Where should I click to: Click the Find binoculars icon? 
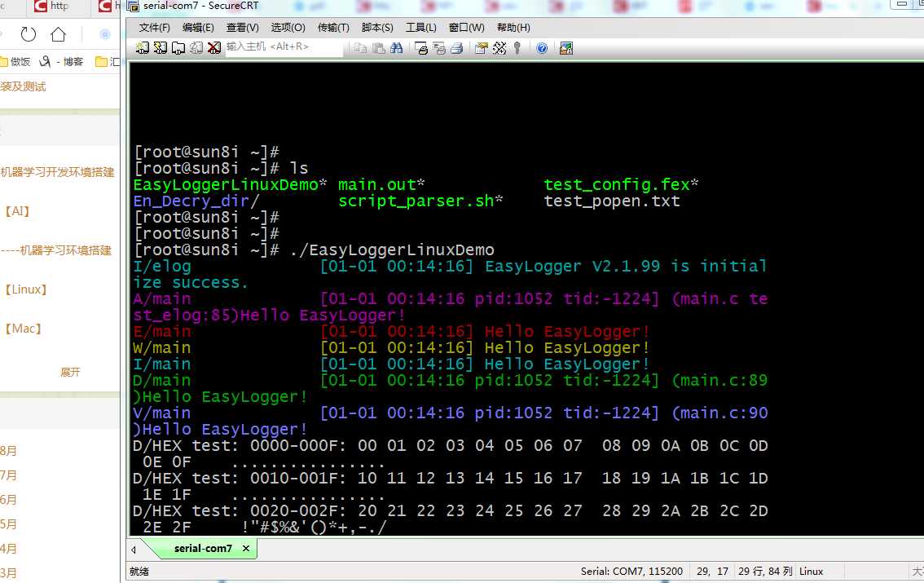tap(397, 48)
